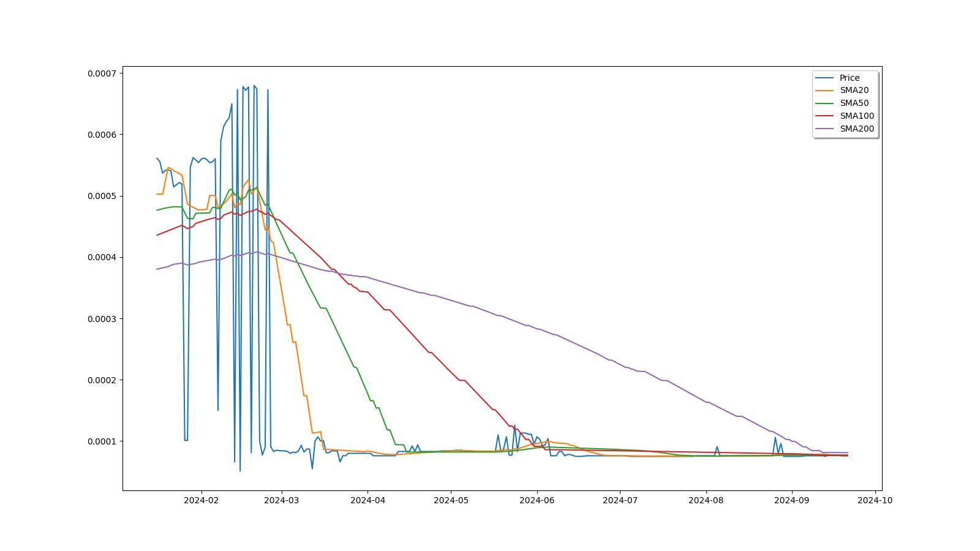Click the 0.0001 y-axis tick label
Image resolution: width=980 pixels, height=551 pixels.
(103, 441)
